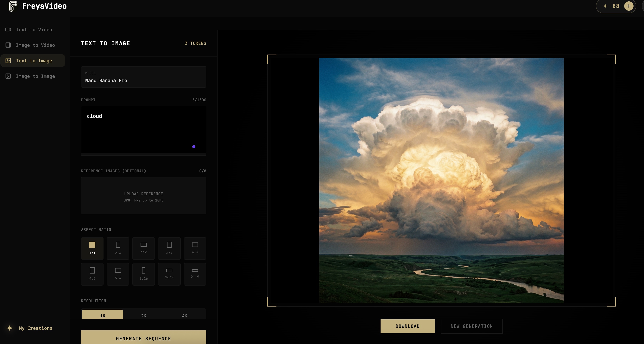Click the Text to Video camera icon
The height and width of the screenshot is (344, 644).
[x=8, y=30]
